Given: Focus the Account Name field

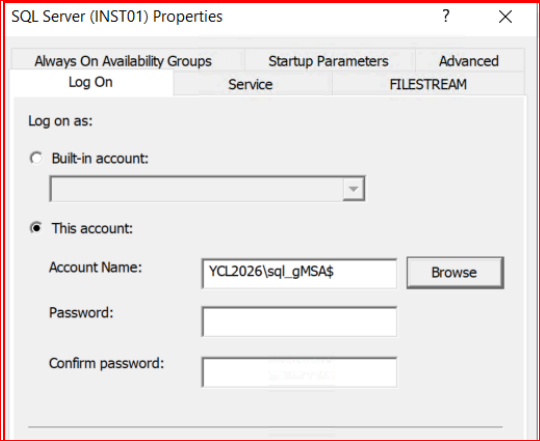Looking at the screenshot, I should pyautogui.click(x=299, y=273).
